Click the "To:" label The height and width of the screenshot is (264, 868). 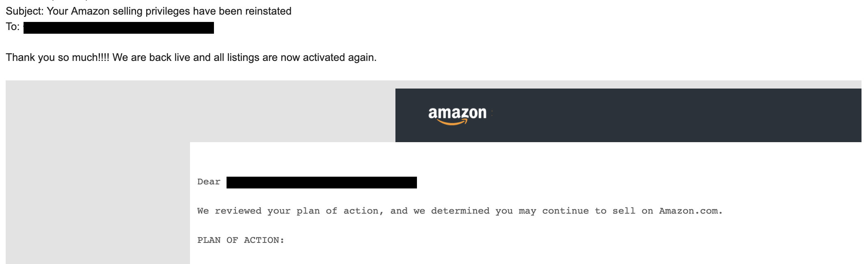[13, 27]
